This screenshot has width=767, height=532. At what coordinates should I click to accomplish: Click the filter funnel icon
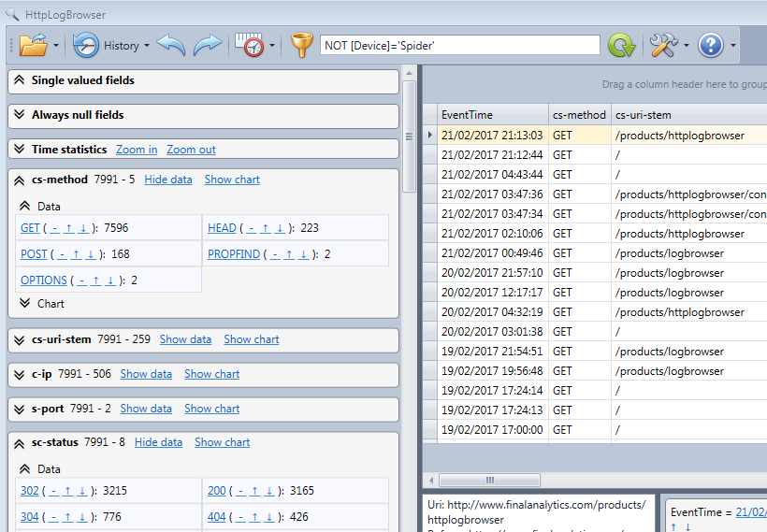pos(302,45)
